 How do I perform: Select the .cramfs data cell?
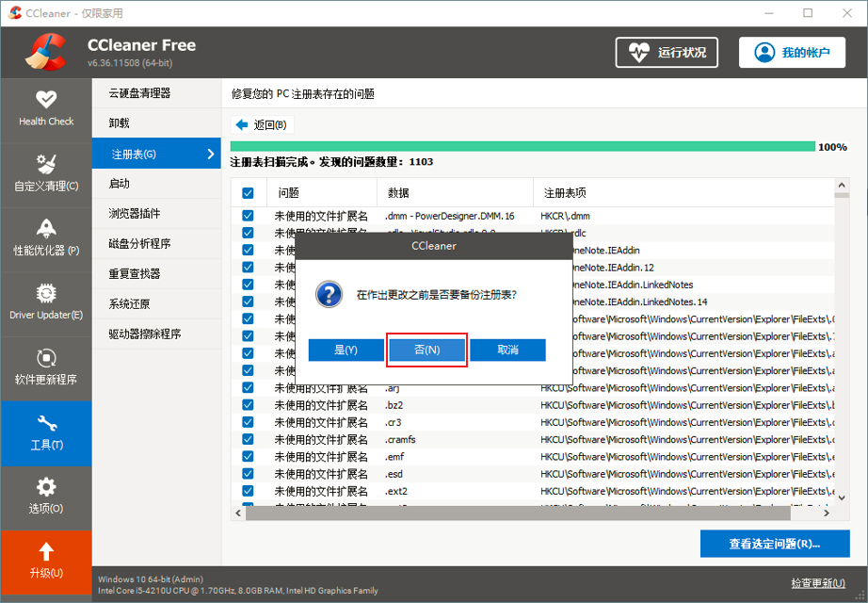[400, 439]
